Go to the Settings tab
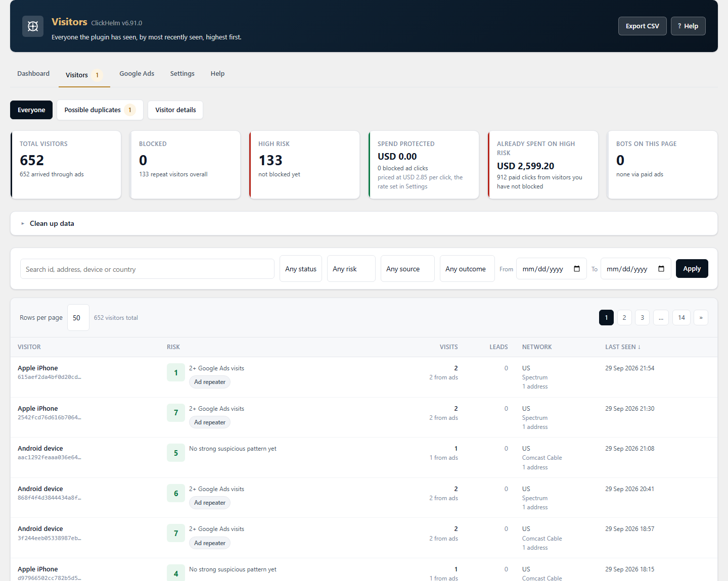 coord(183,74)
